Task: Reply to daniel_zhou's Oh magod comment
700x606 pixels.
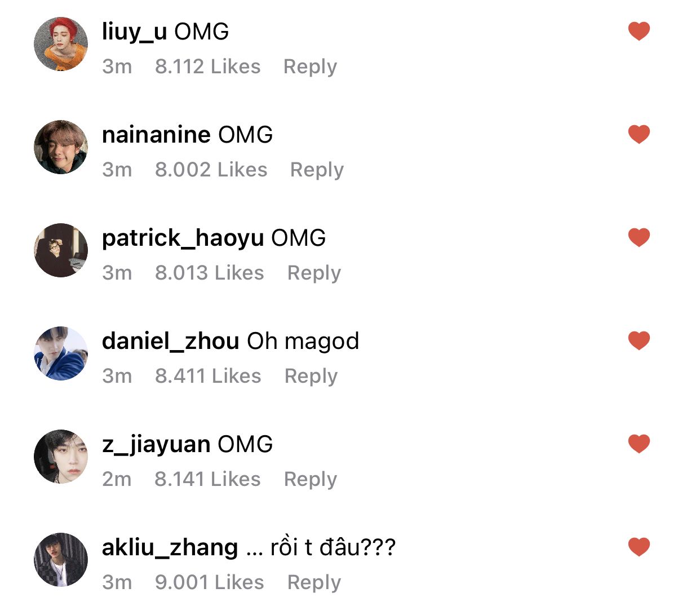Action: coord(311,377)
